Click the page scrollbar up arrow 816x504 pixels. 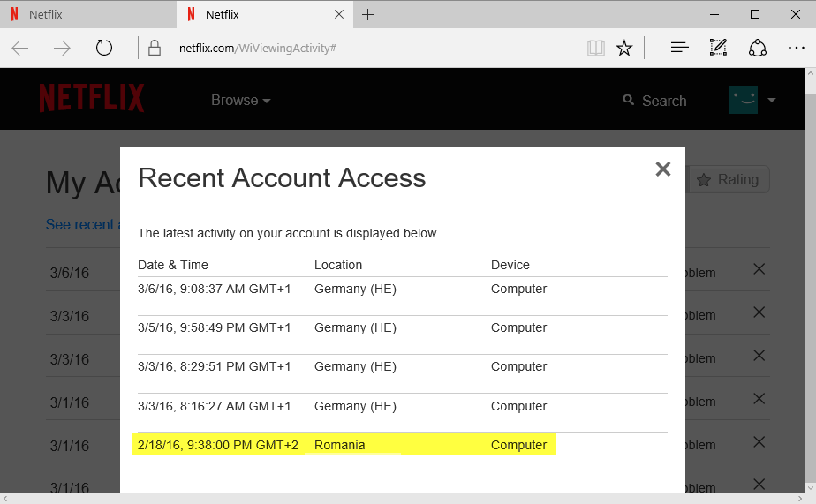tap(811, 74)
